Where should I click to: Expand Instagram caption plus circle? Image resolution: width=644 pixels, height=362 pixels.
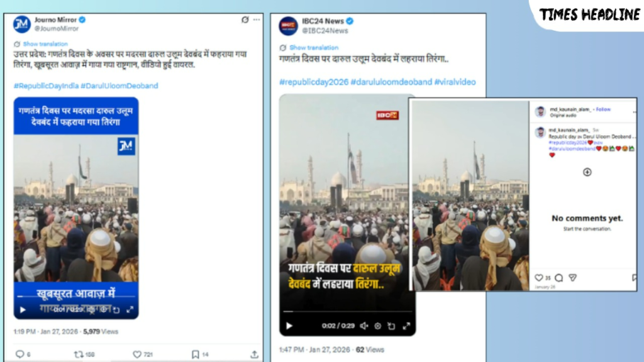click(587, 172)
